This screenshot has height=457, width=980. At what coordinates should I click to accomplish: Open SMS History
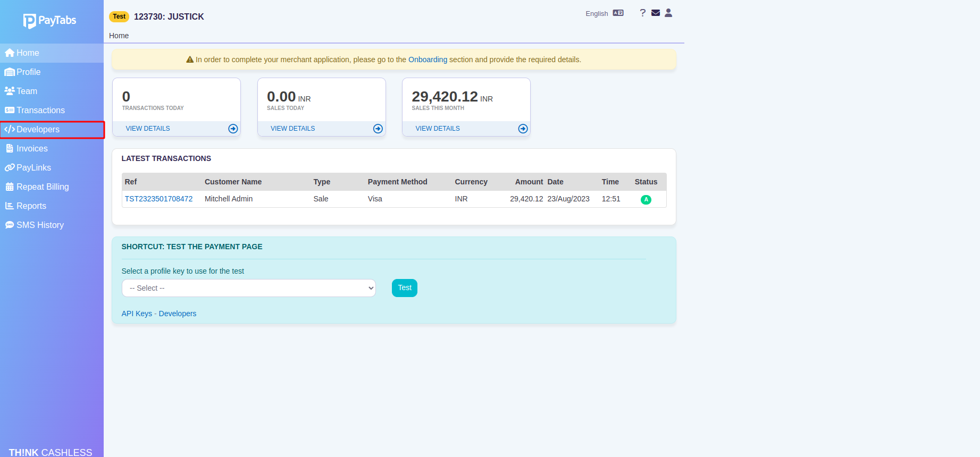52,225
